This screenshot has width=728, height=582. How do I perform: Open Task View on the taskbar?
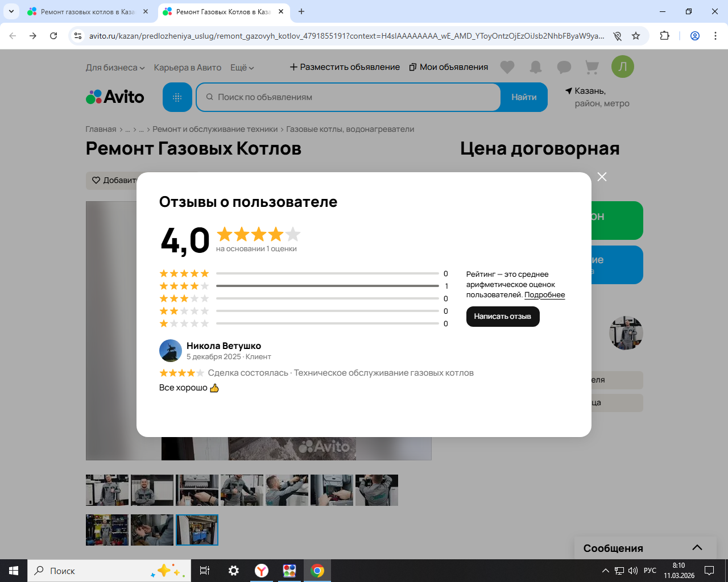(205, 571)
